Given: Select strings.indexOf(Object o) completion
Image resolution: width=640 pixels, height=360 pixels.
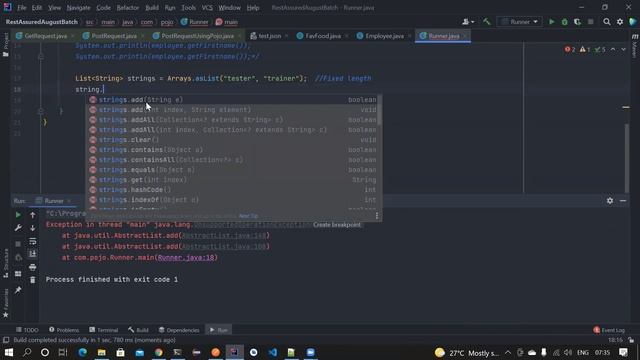Looking at the screenshot, I should tap(233, 200).
